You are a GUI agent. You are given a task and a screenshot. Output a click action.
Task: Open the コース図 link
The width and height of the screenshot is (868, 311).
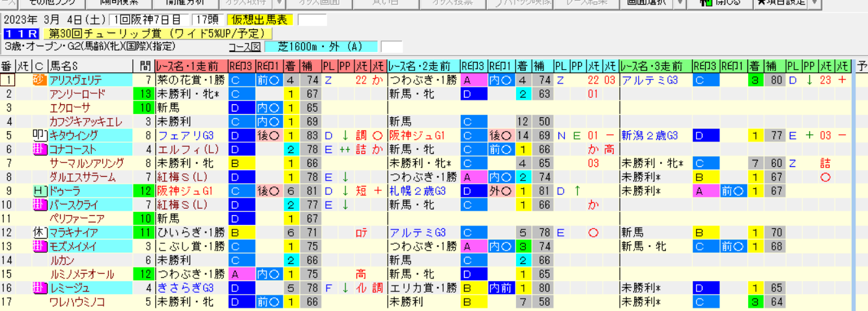pos(245,47)
